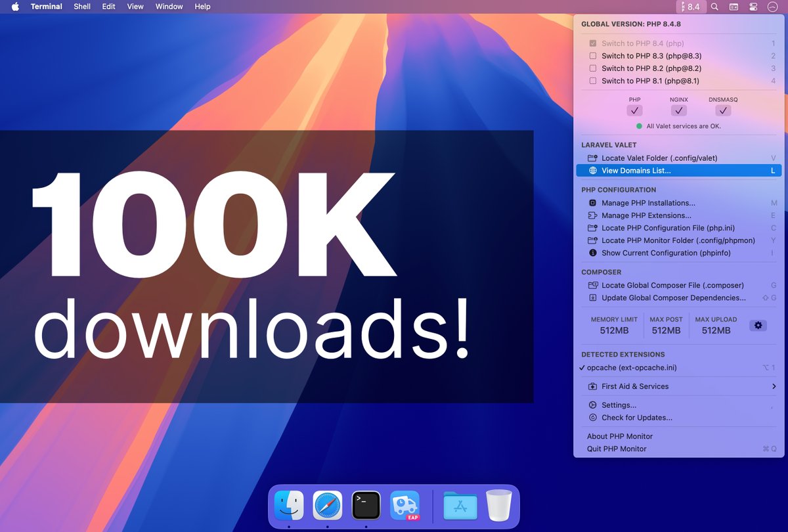This screenshot has width=788, height=532.
Task: Open the EAP truck app in the Dock
Action: coord(405,506)
